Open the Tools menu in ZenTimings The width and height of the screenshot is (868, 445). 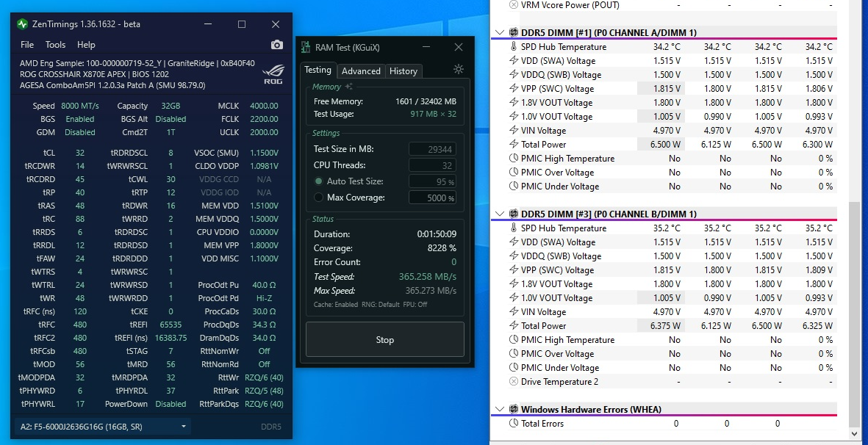(55, 45)
